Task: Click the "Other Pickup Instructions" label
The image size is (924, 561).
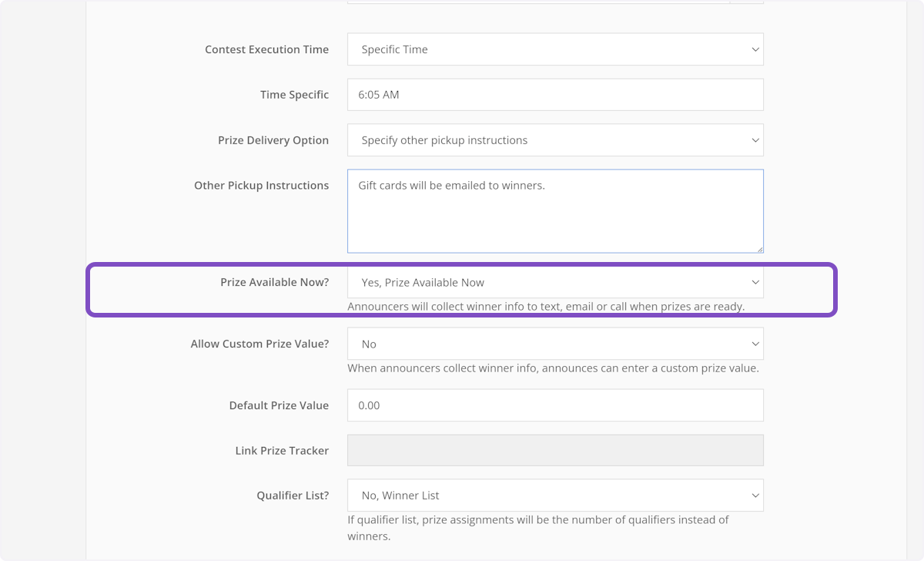Action: pos(261,186)
